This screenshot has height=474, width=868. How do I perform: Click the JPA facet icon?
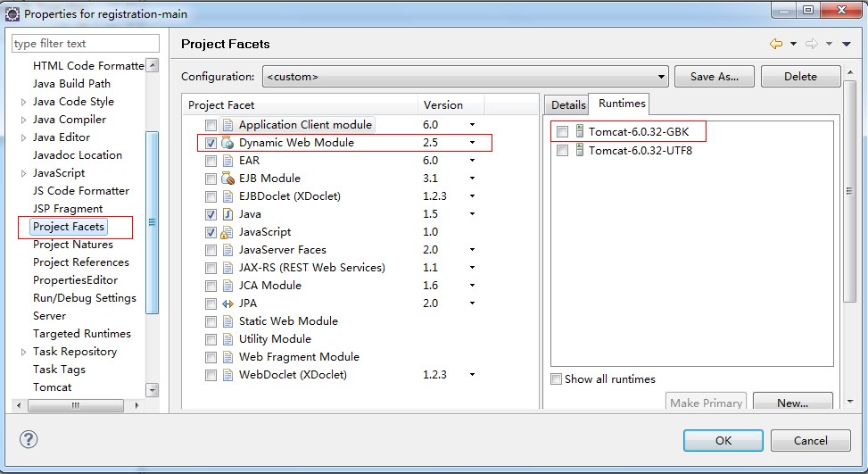tap(227, 304)
